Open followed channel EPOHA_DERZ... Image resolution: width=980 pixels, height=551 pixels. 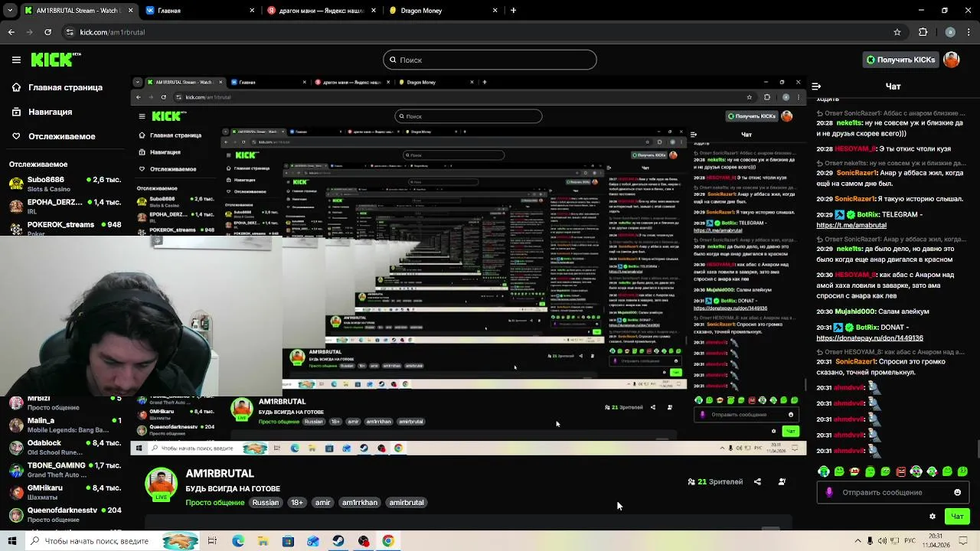tap(65, 206)
